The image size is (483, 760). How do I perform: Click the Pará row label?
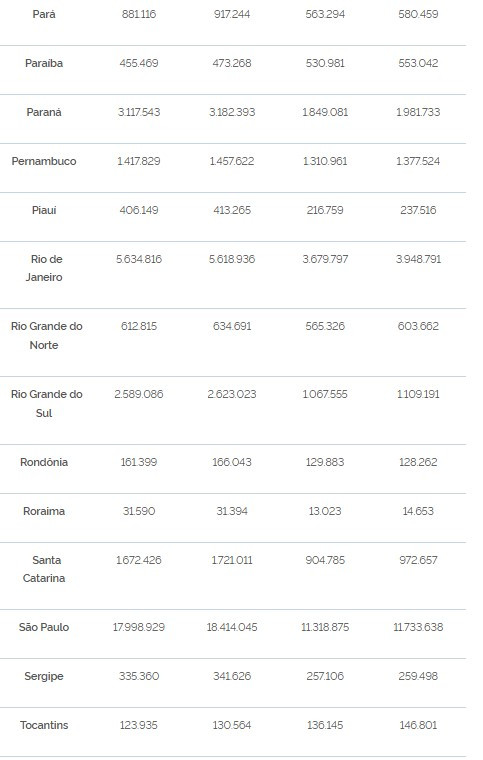pyautogui.click(x=44, y=14)
